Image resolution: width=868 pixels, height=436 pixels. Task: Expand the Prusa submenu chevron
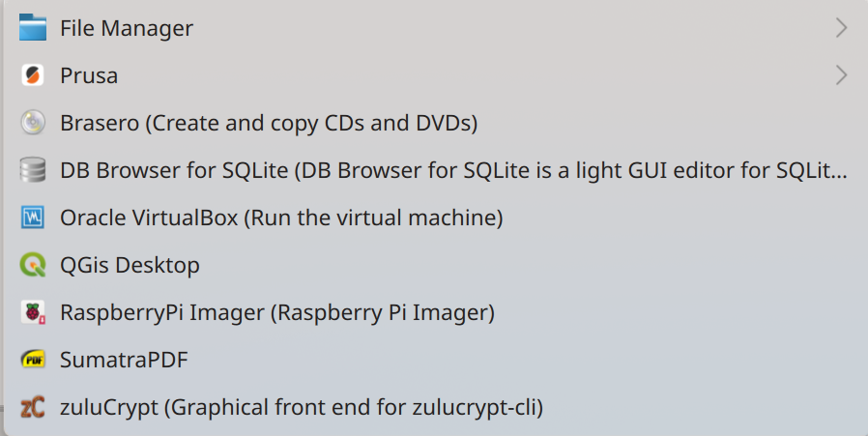pyautogui.click(x=841, y=75)
